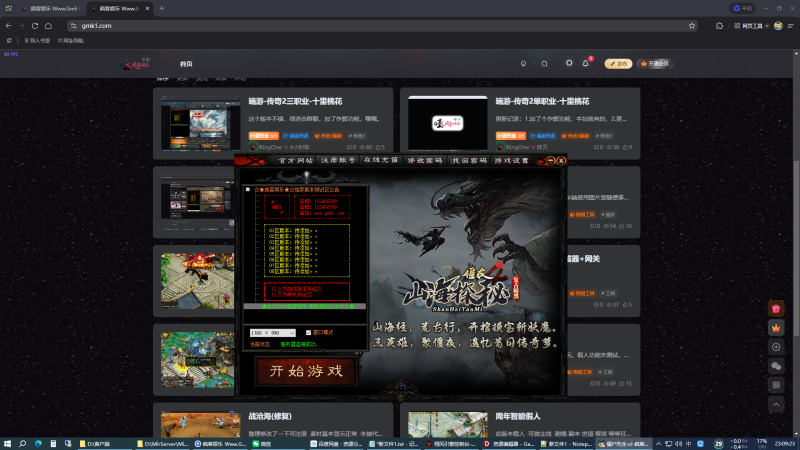Open the 端游-传奇2三职业-十里桃花 post
This screenshot has height=450, width=800.
coord(295,102)
